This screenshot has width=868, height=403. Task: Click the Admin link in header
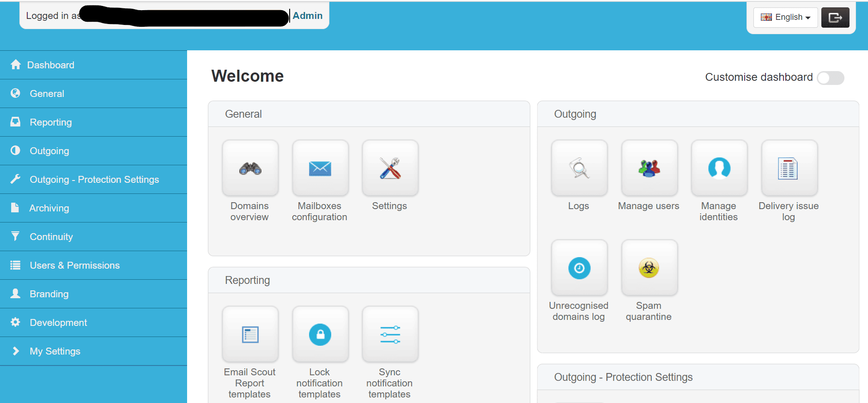308,16
